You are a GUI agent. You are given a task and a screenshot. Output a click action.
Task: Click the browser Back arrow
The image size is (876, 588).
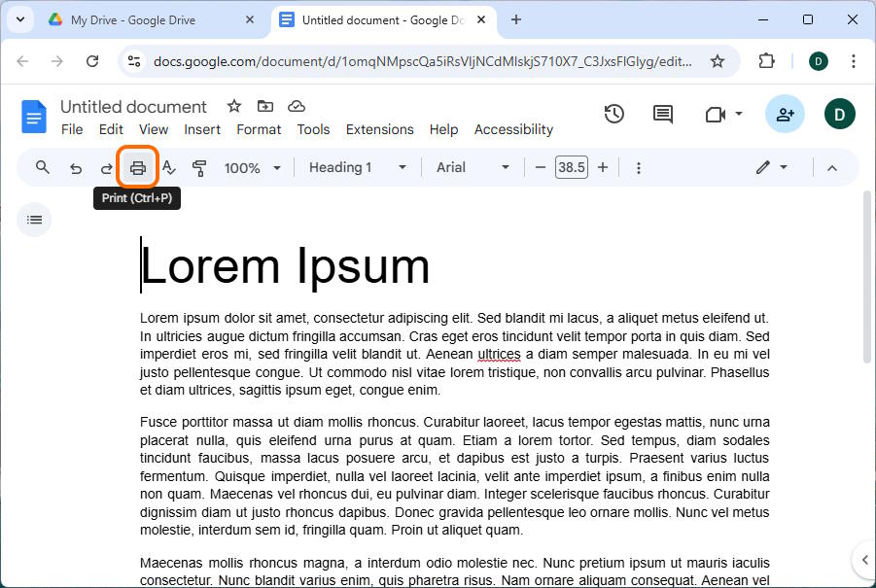pyautogui.click(x=22, y=61)
